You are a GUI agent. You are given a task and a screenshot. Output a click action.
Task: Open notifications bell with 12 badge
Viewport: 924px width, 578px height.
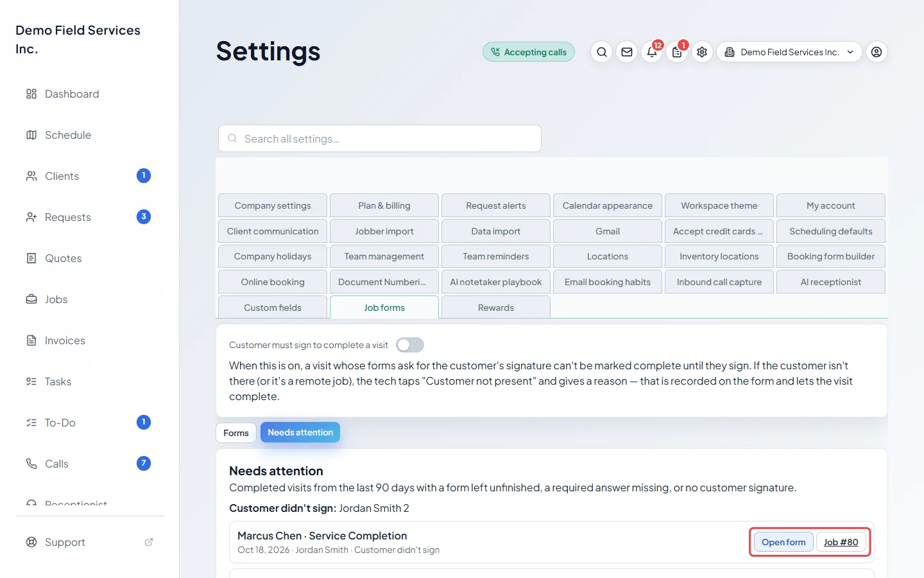(652, 52)
